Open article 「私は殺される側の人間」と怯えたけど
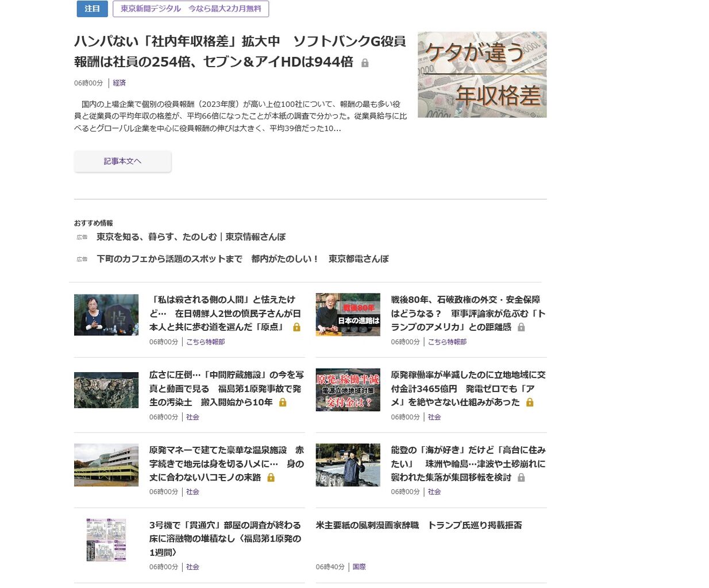Viewport: 709px width, 588px height. click(225, 314)
